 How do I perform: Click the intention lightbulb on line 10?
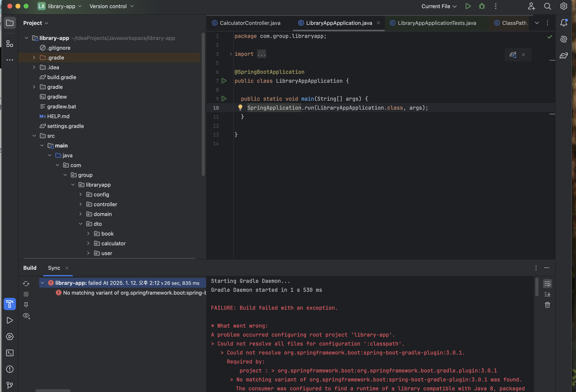point(240,107)
